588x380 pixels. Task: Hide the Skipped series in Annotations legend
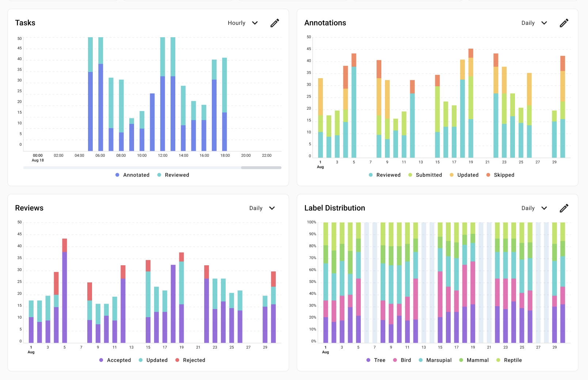[x=500, y=175]
